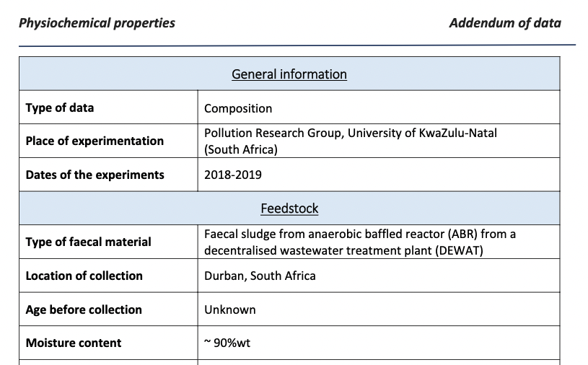This screenshot has height=365, width=588.
Task: Click the 'decentralised wastewater treatment plant (DEWAT)' line
Action: click(x=344, y=250)
